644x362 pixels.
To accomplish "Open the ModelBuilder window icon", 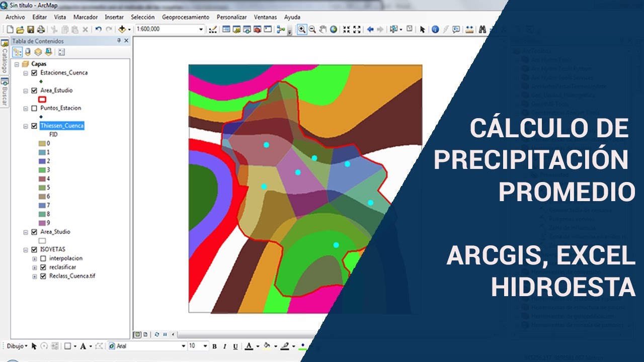I will click(281, 30).
